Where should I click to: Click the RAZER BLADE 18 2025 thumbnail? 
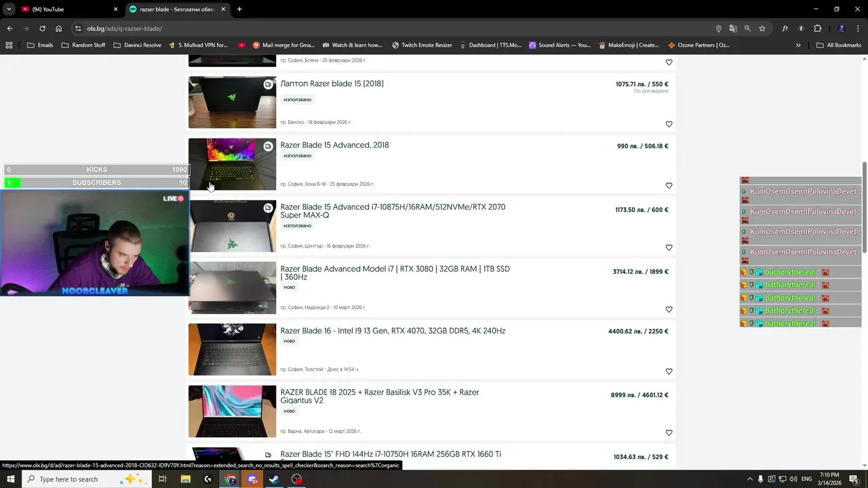click(232, 411)
